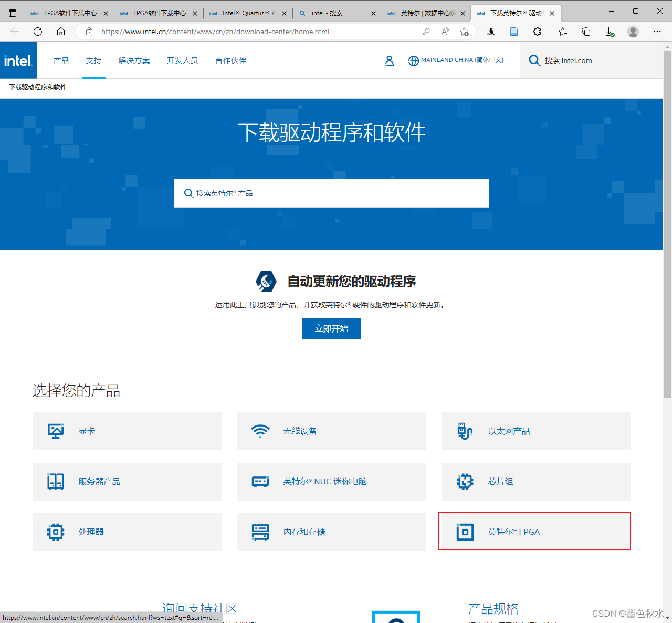Open the 解决方案 navigation menu
672x623 pixels.
coord(134,60)
